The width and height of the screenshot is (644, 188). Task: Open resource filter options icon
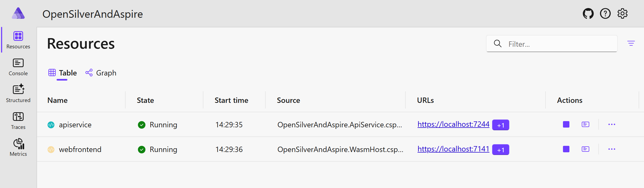(631, 43)
